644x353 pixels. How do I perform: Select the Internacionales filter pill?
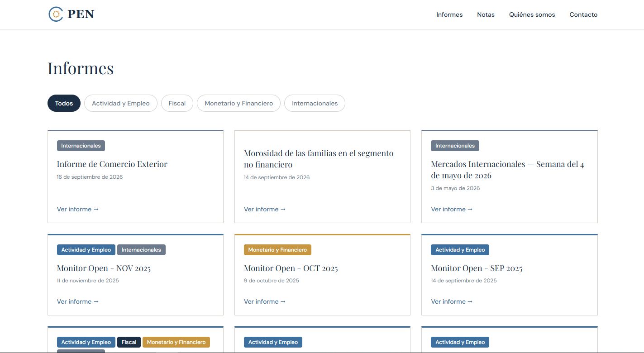[x=315, y=103]
